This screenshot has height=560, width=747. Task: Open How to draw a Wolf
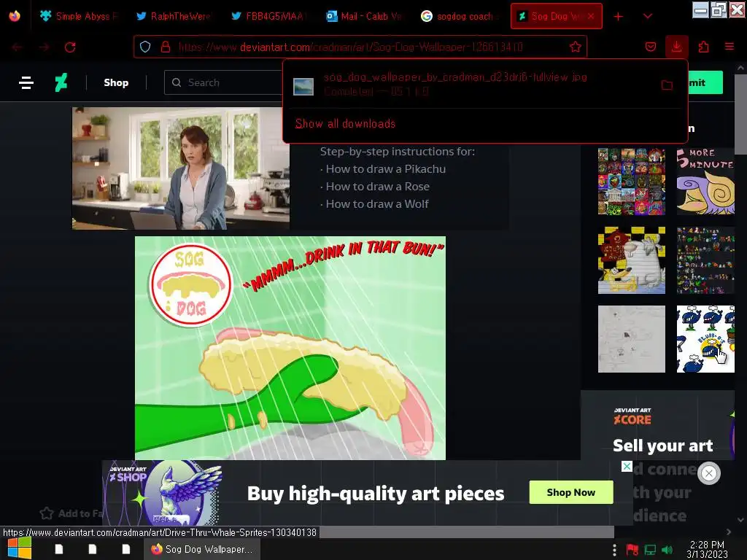pyautogui.click(x=377, y=204)
